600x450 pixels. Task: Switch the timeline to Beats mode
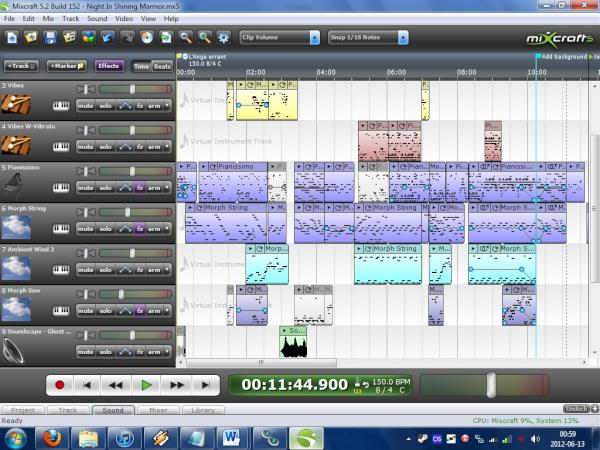[162, 67]
